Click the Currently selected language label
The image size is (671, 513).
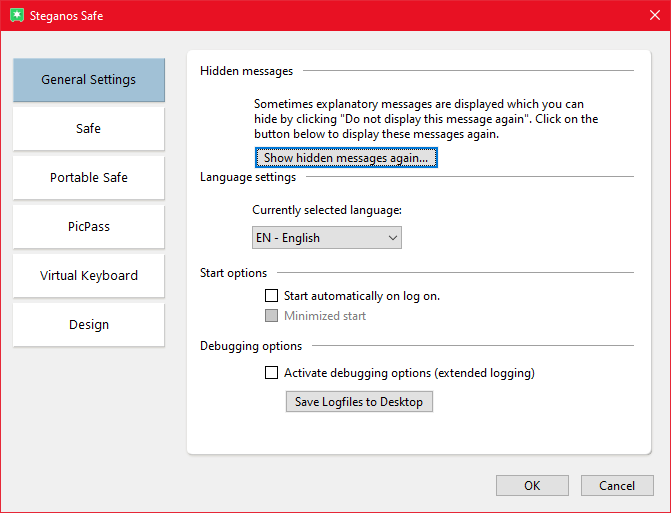pos(326,211)
